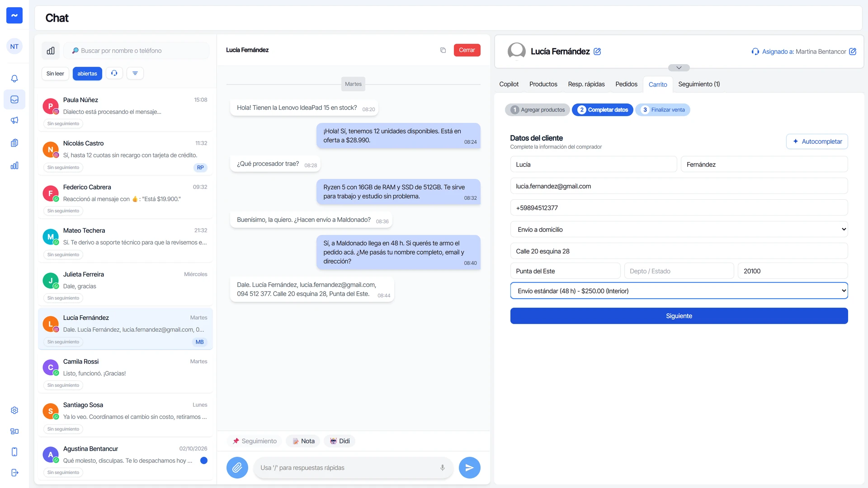Viewport: 868px width, 488px height.
Task: Click the microphone icon in message box
Action: point(443,468)
